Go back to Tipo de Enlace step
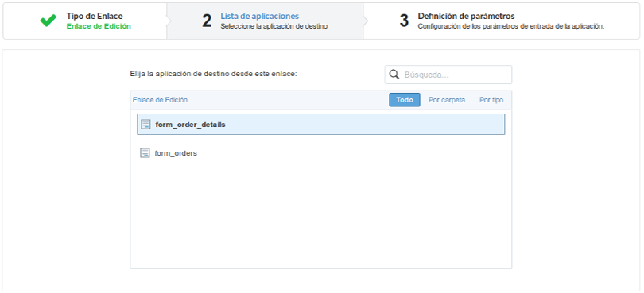Screen dimensions: 644x293 pos(85,21)
